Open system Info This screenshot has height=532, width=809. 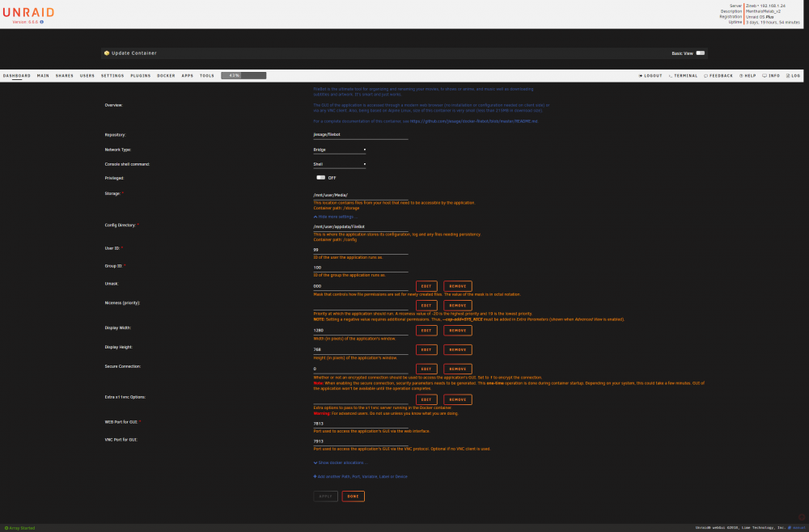tap(771, 76)
